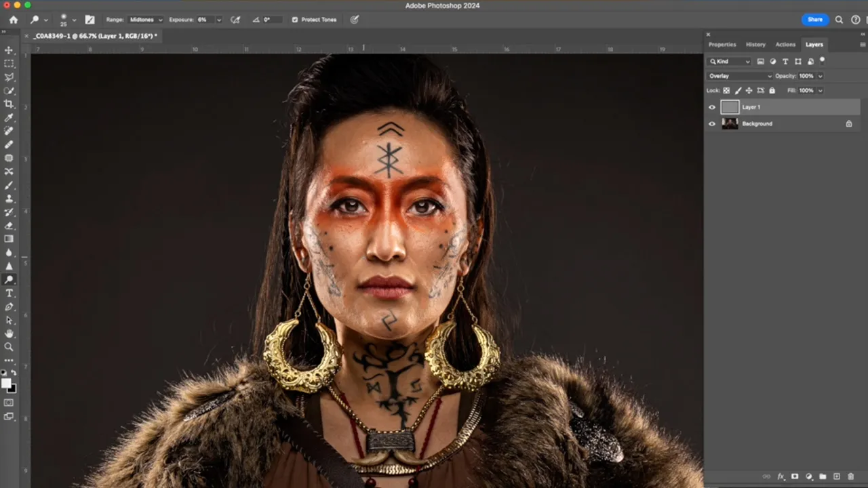The image size is (868, 488).
Task: Hide Layer 1 using its eye icon
Action: pos(712,107)
